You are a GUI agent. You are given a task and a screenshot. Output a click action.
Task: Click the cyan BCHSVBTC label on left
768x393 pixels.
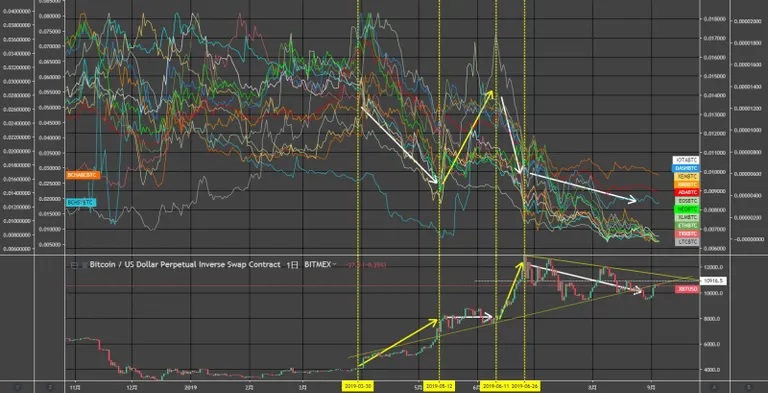(81, 202)
